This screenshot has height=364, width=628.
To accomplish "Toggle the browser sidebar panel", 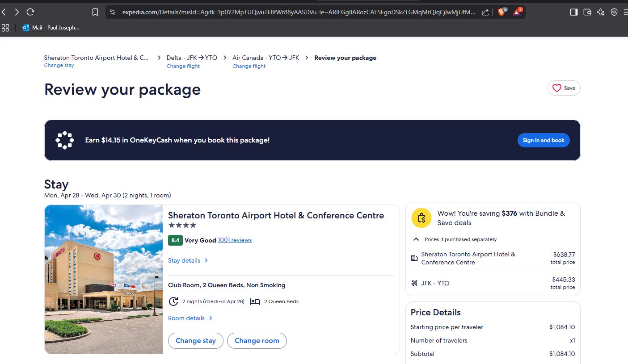I will pyautogui.click(x=573, y=12).
